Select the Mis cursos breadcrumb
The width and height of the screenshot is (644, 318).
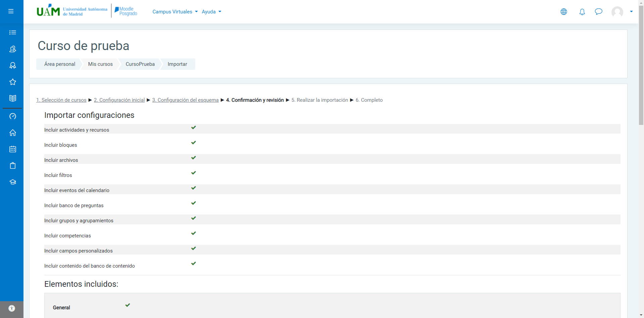point(100,64)
